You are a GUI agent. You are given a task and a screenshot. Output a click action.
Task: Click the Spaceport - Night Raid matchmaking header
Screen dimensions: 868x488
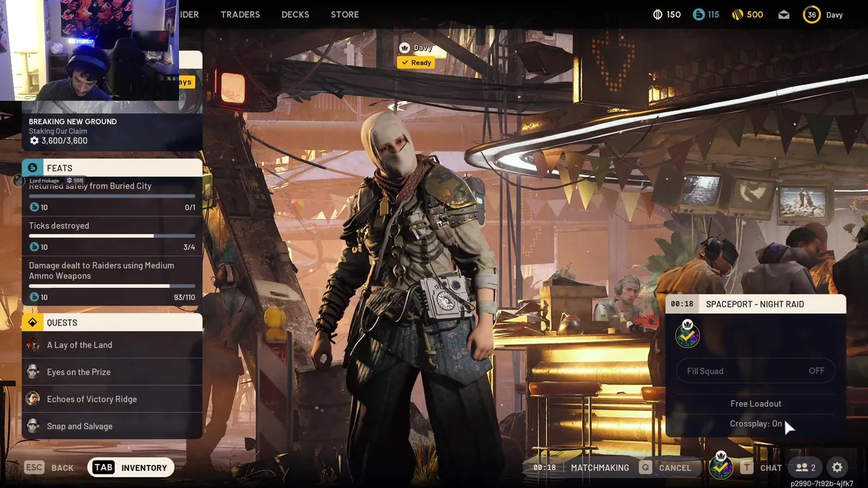point(755,304)
